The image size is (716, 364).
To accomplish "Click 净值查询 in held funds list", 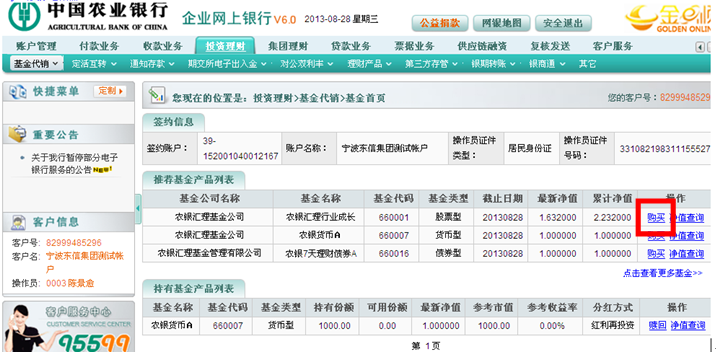I will pos(688,326).
